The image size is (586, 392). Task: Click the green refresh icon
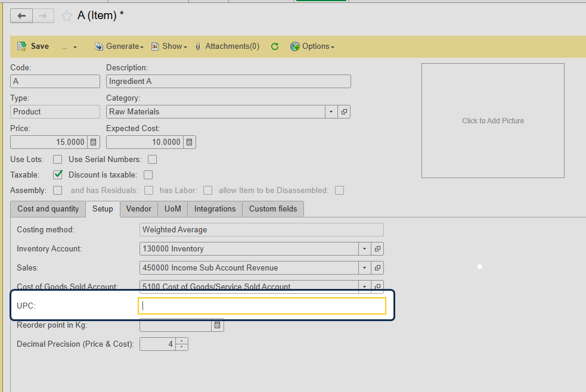[275, 46]
